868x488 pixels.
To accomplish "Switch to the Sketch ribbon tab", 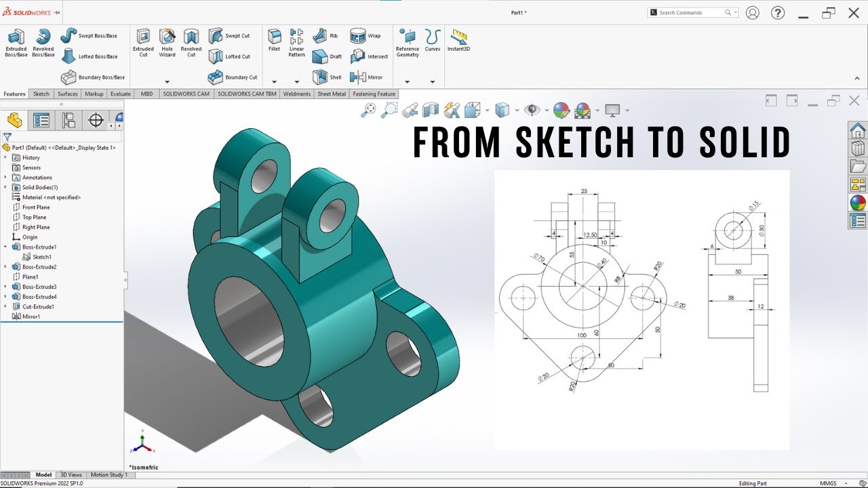I will [41, 94].
